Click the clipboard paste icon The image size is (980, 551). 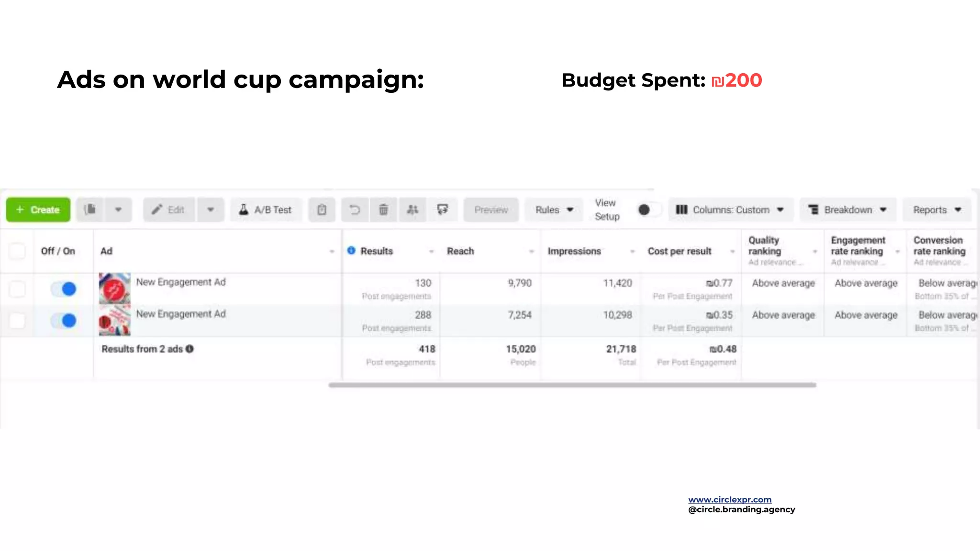322,209
